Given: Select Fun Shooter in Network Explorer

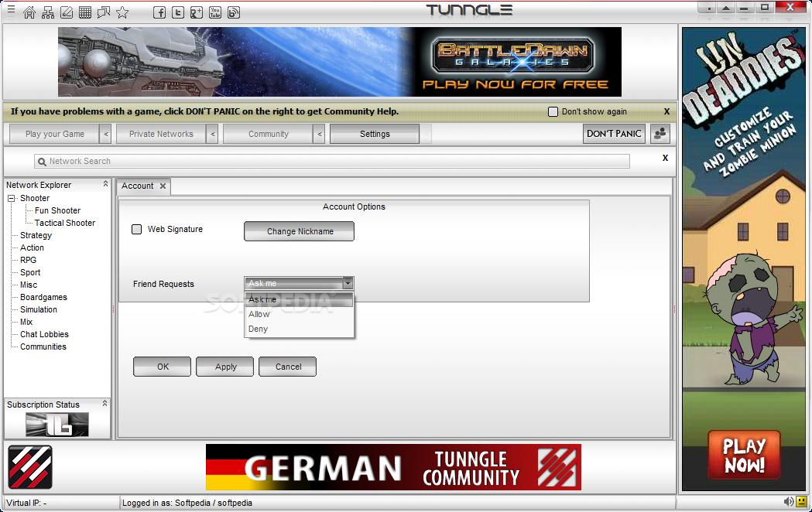Looking at the screenshot, I should 58,211.
